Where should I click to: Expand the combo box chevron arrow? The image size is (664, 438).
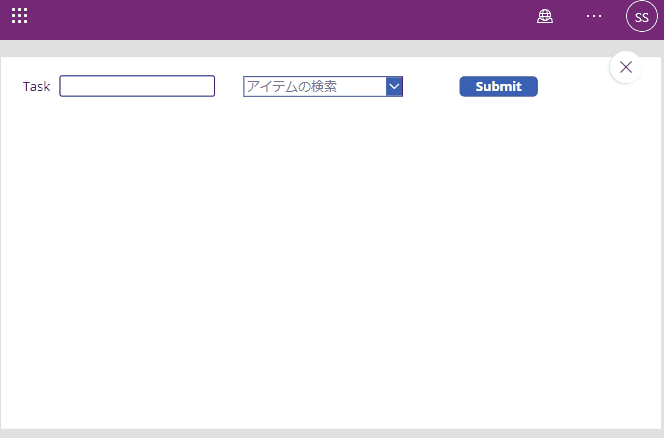pos(394,87)
